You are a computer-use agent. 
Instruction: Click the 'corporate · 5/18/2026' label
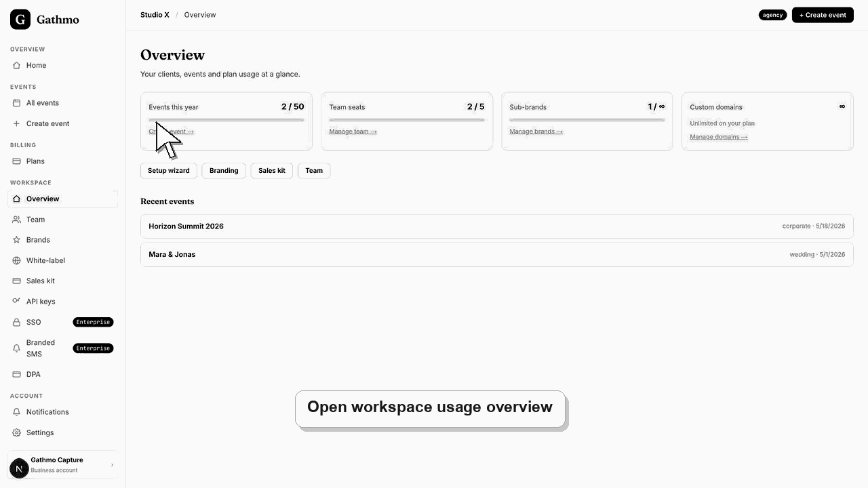(x=814, y=226)
